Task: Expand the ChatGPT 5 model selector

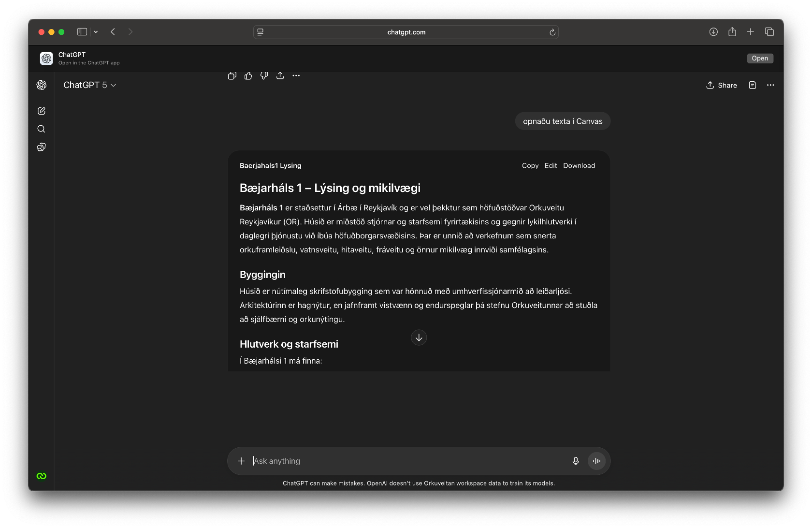Action: click(90, 85)
